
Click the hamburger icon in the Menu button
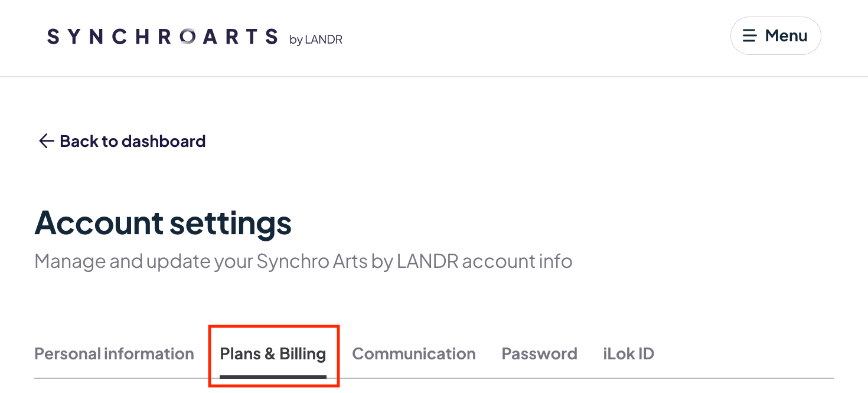coord(749,36)
